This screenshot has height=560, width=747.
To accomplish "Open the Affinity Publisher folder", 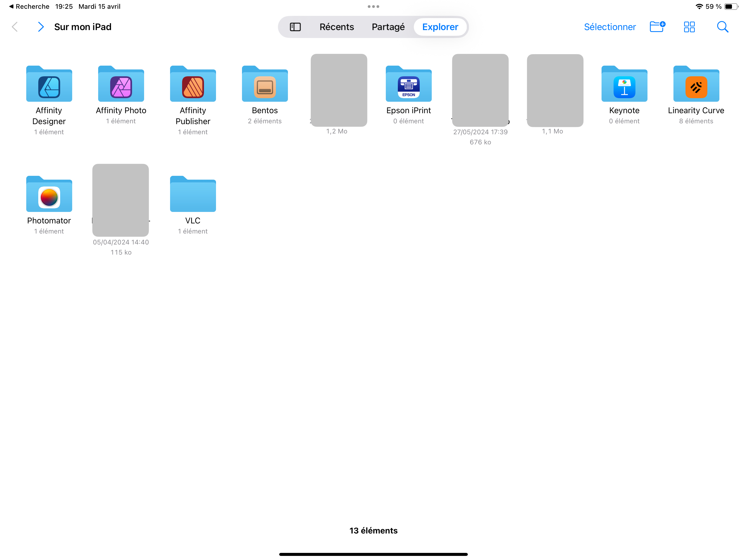I will pyautogui.click(x=193, y=84).
